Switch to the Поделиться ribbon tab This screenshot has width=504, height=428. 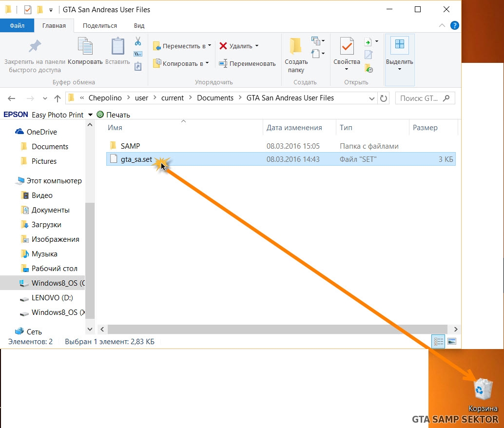(99, 26)
